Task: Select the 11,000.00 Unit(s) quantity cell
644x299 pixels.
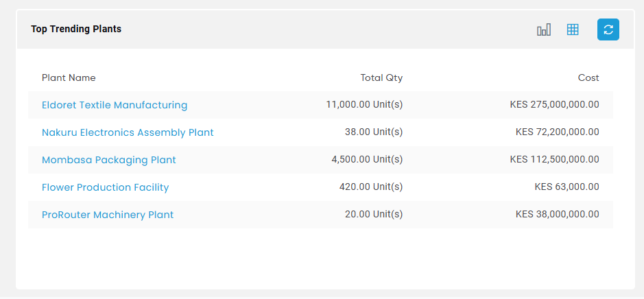Action: [x=364, y=105]
